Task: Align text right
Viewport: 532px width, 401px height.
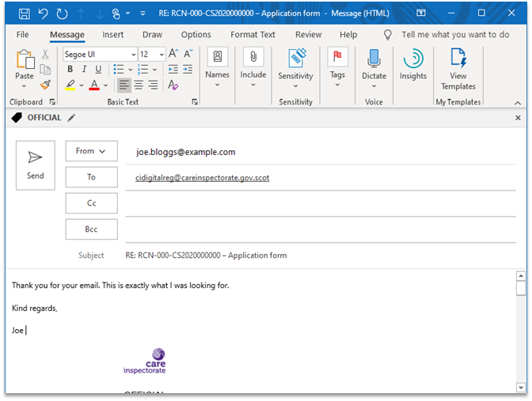Action: pos(153,85)
